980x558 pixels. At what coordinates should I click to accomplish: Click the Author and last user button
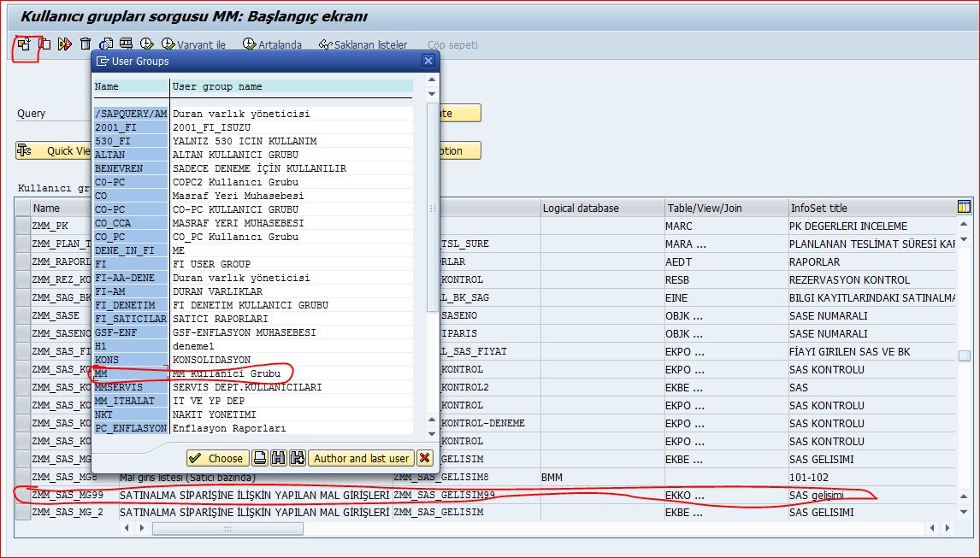click(x=361, y=458)
